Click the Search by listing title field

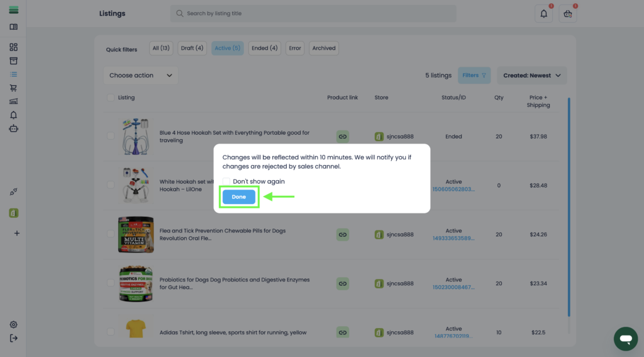click(x=313, y=13)
